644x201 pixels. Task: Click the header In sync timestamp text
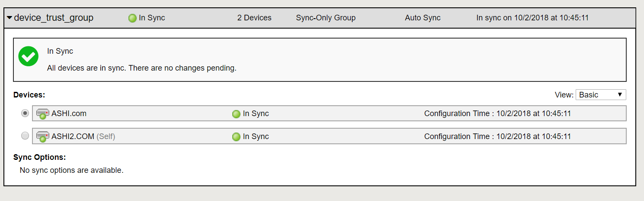click(532, 18)
